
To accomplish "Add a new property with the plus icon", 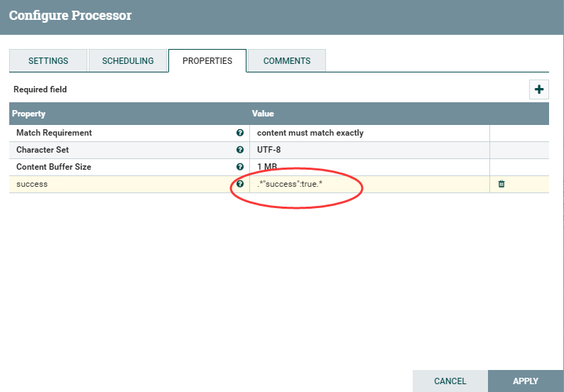I will (539, 89).
